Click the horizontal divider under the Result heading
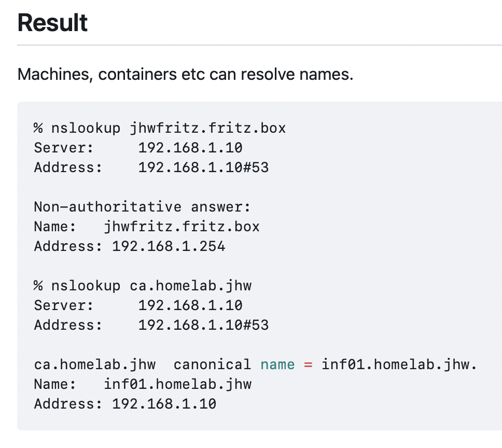502x448 pixels. (259, 46)
